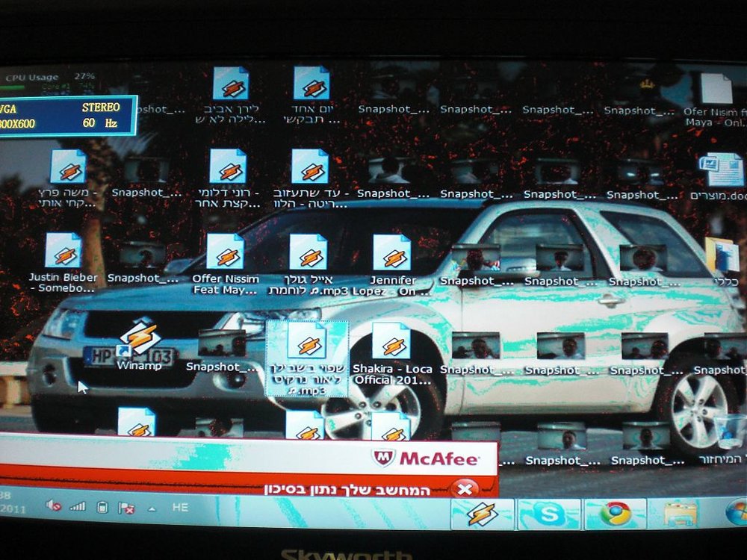This screenshot has width=747, height=560.
Task: Close the McAfee risk warning popup
Action: tap(465, 489)
